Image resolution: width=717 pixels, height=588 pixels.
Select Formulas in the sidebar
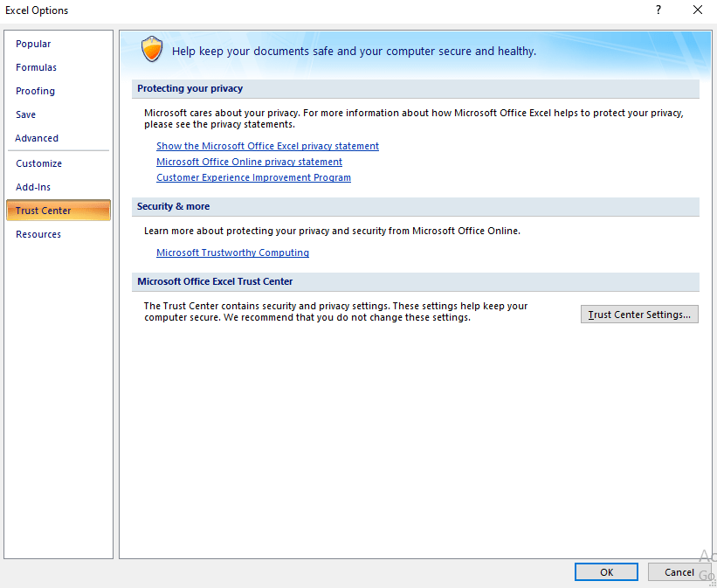tap(36, 67)
